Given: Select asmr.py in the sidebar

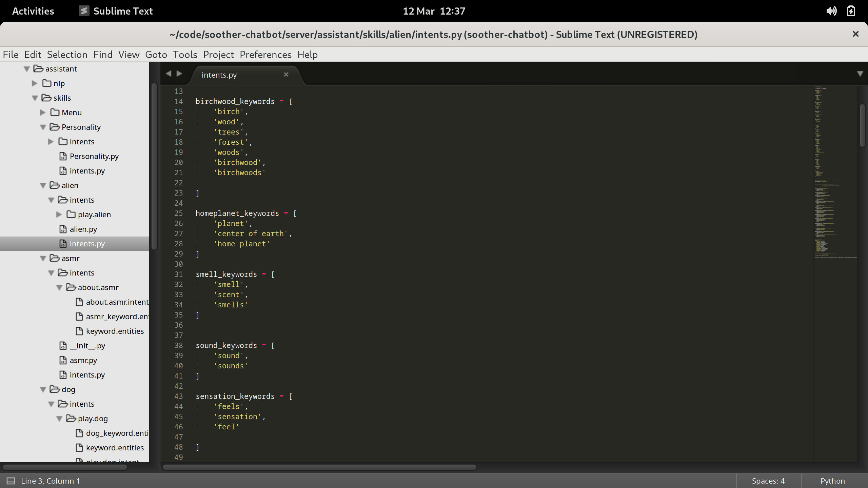Looking at the screenshot, I should tap(83, 360).
